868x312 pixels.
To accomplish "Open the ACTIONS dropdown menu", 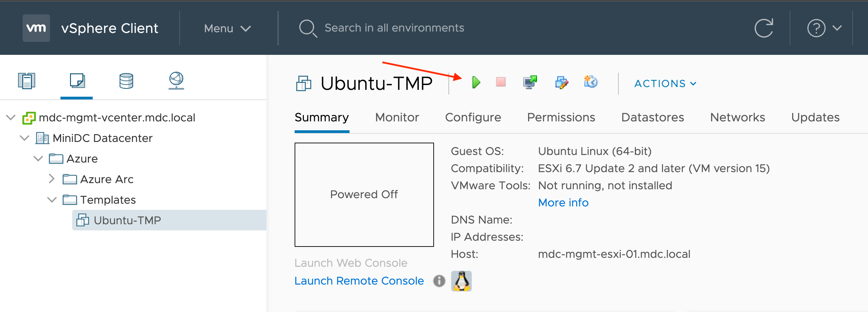I will [665, 84].
